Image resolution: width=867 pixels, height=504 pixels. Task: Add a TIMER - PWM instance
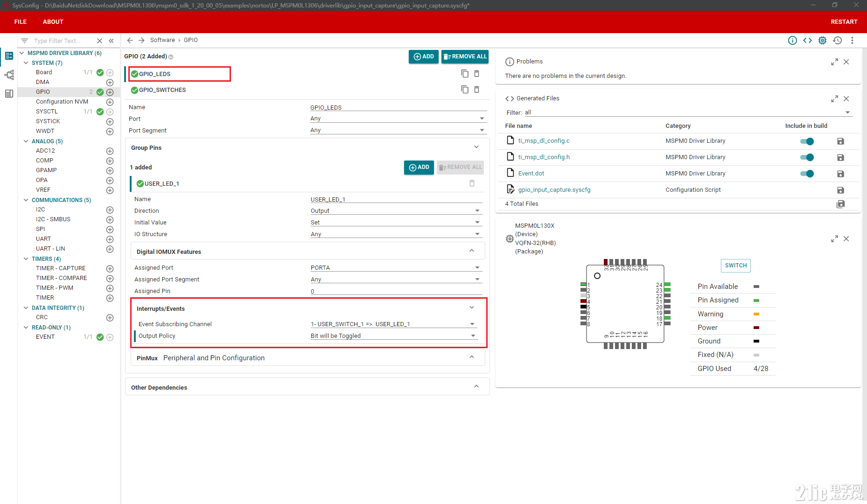(110, 288)
